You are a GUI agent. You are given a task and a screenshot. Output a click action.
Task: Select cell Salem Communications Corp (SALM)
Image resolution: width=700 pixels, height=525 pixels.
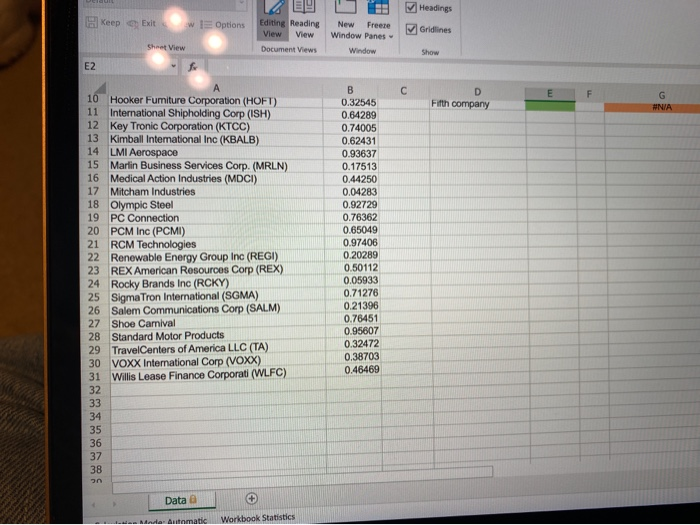click(x=218, y=309)
